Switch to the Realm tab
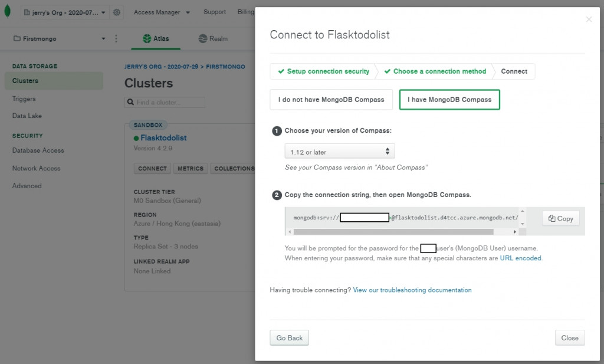This screenshot has width=604, height=364. tap(213, 39)
